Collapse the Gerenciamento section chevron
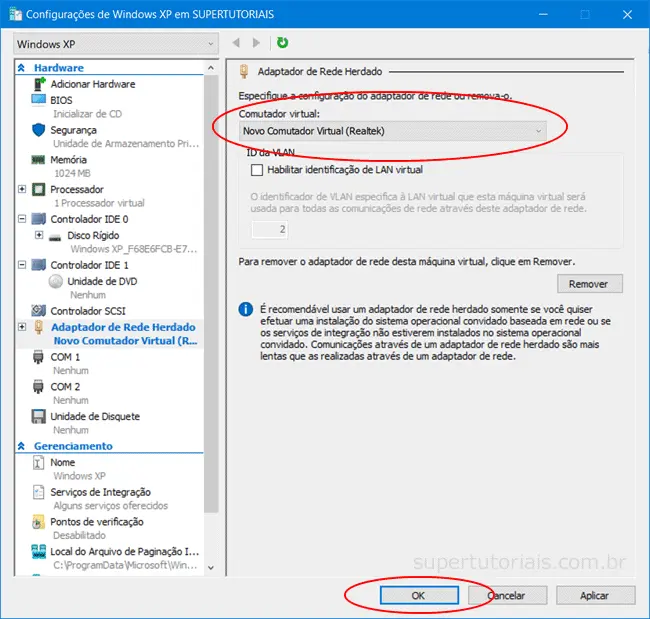Viewport: 650px width, 619px height. point(22,446)
